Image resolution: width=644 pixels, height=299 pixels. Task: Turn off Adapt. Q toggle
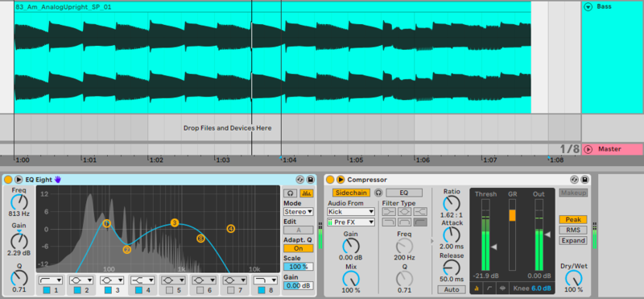[x=298, y=248]
